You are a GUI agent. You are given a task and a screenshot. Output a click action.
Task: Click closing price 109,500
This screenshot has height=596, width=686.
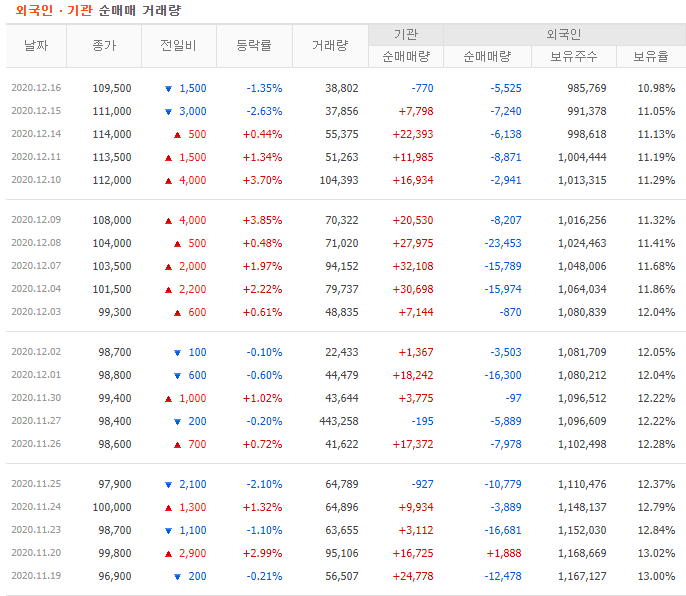112,88
